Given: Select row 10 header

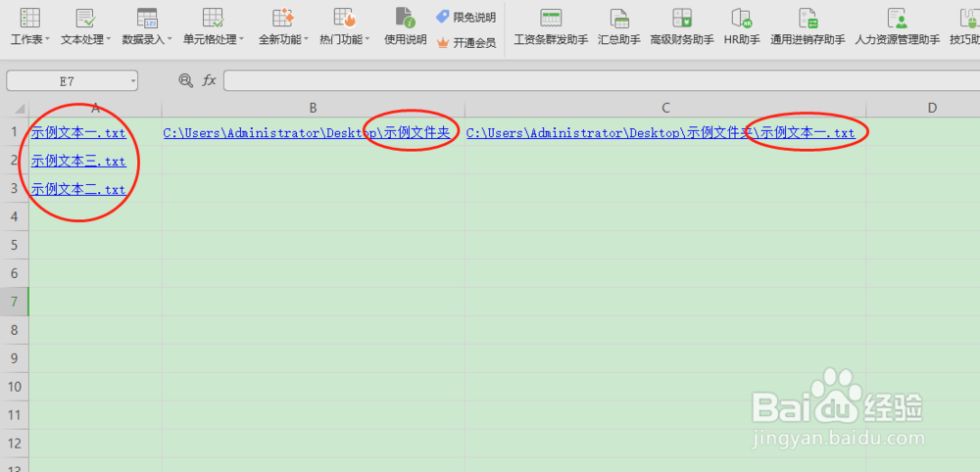Looking at the screenshot, I should [15, 387].
